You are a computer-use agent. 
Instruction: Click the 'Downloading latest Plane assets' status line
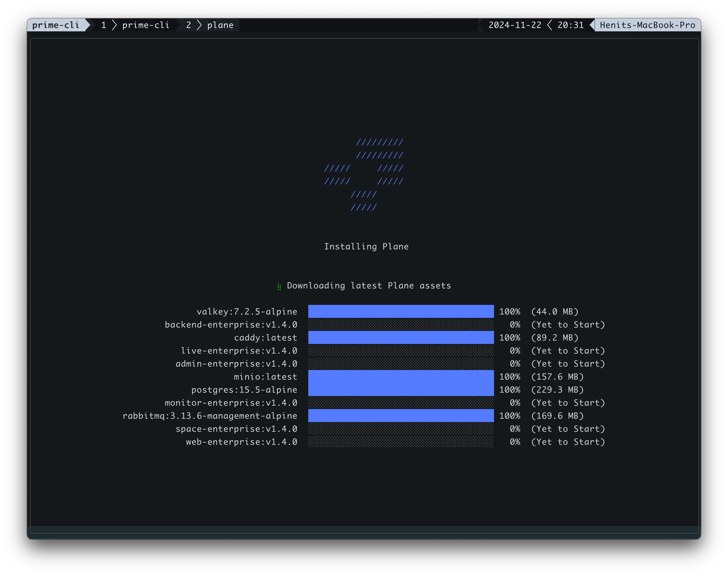point(369,286)
